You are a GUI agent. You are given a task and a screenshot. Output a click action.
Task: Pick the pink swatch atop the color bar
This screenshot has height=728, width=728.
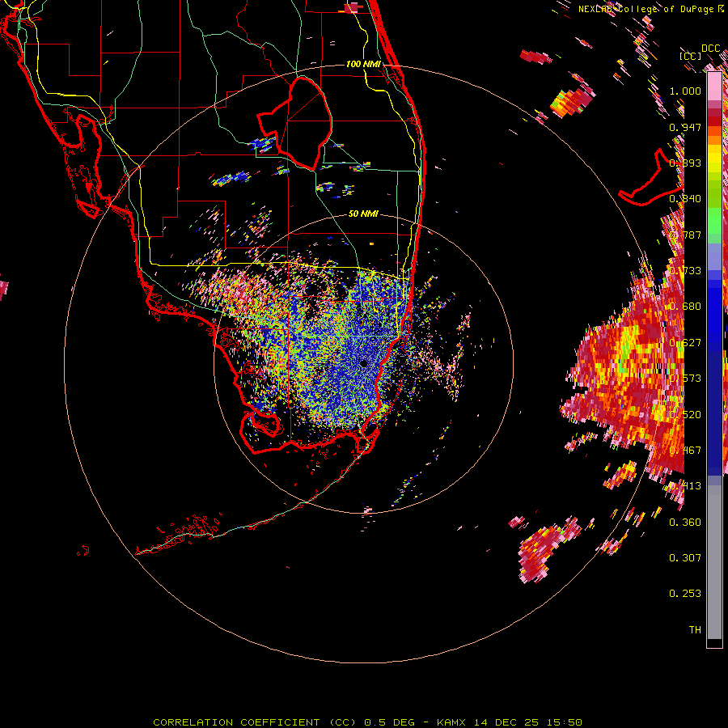[x=714, y=86]
